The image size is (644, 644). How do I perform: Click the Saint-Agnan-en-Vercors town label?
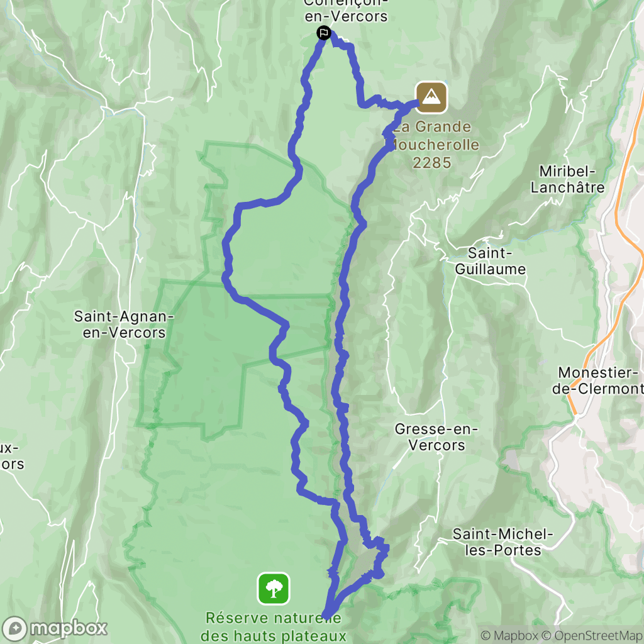(x=124, y=325)
